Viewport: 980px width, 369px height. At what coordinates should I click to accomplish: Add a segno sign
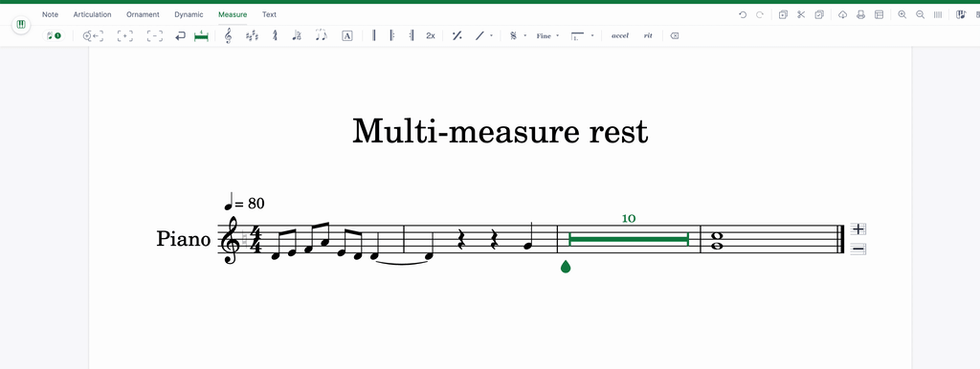[x=513, y=36]
